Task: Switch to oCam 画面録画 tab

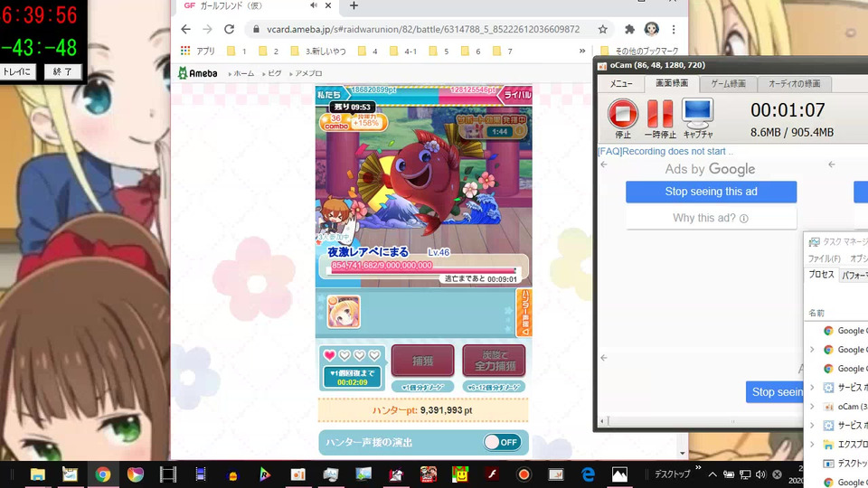Action: tap(672, 83)
